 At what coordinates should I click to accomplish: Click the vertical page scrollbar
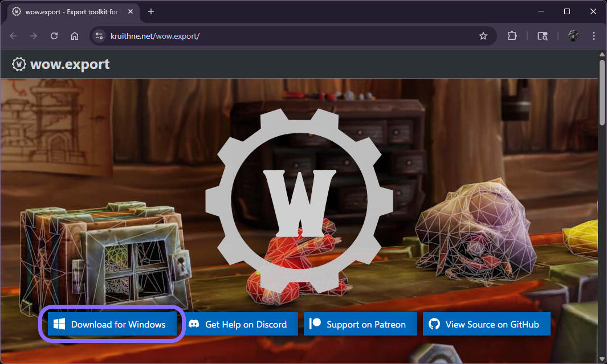(x=602, y=91)
